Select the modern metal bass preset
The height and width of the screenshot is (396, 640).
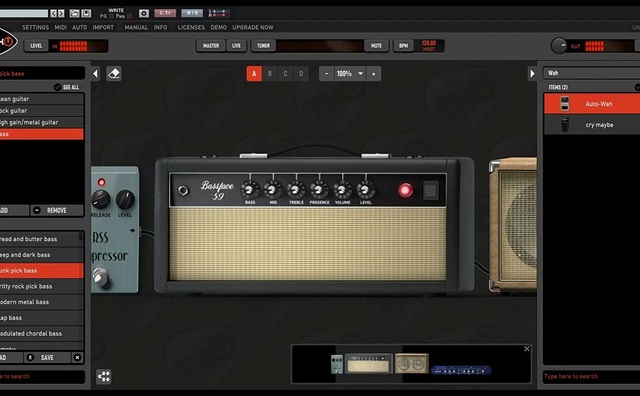[42, 302]
